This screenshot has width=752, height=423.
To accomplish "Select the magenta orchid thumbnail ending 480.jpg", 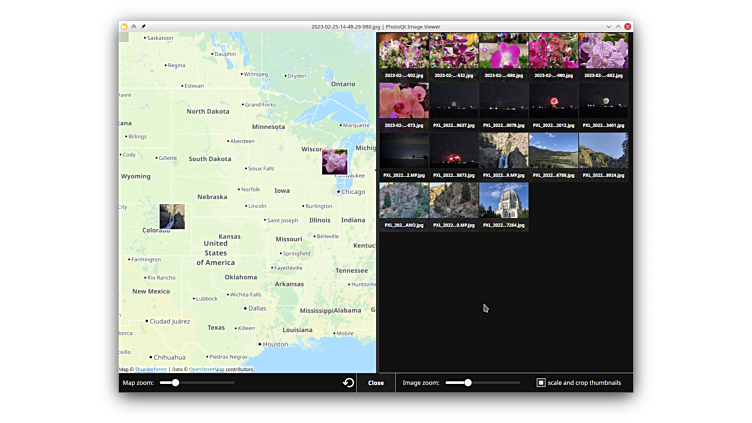I will click(x=504, y=52).
